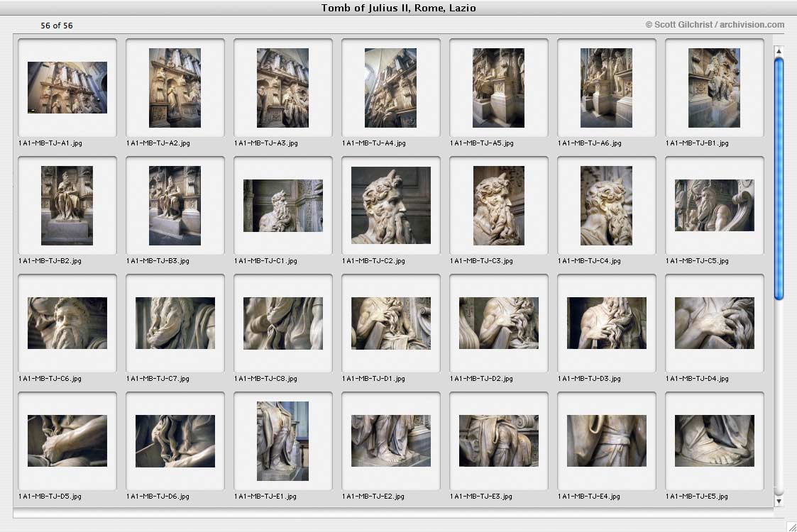Select thumbnail 1A1-MB-TJ-C3.jpg
The image size is (797, 532).
point(499,205)
